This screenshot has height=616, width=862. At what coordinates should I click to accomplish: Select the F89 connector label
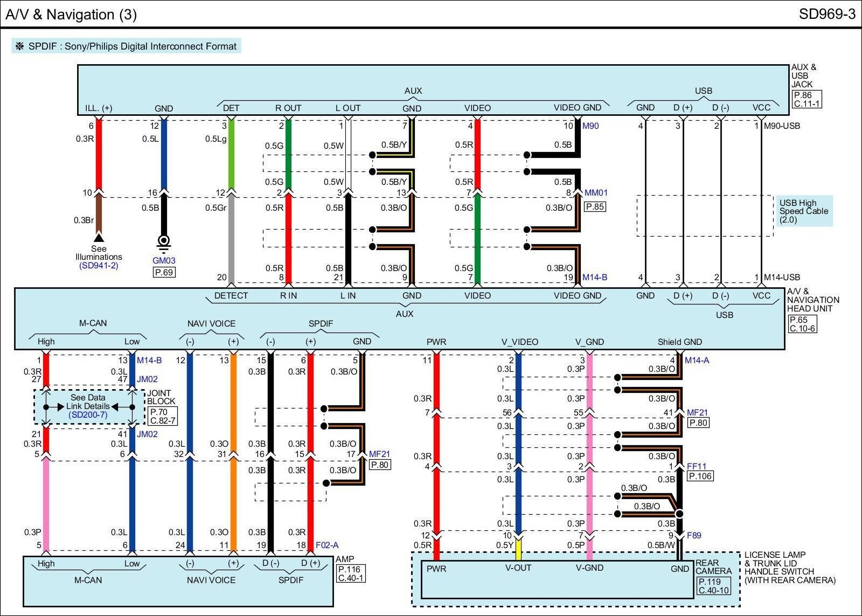[x=694, y=536]
